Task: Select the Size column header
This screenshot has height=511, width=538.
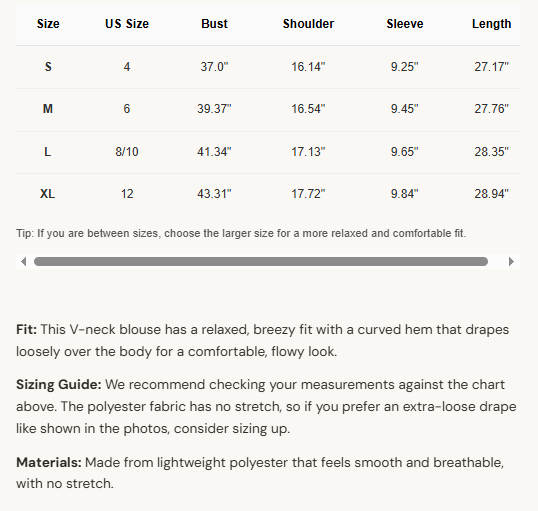Action: click(x=48, y=24)
